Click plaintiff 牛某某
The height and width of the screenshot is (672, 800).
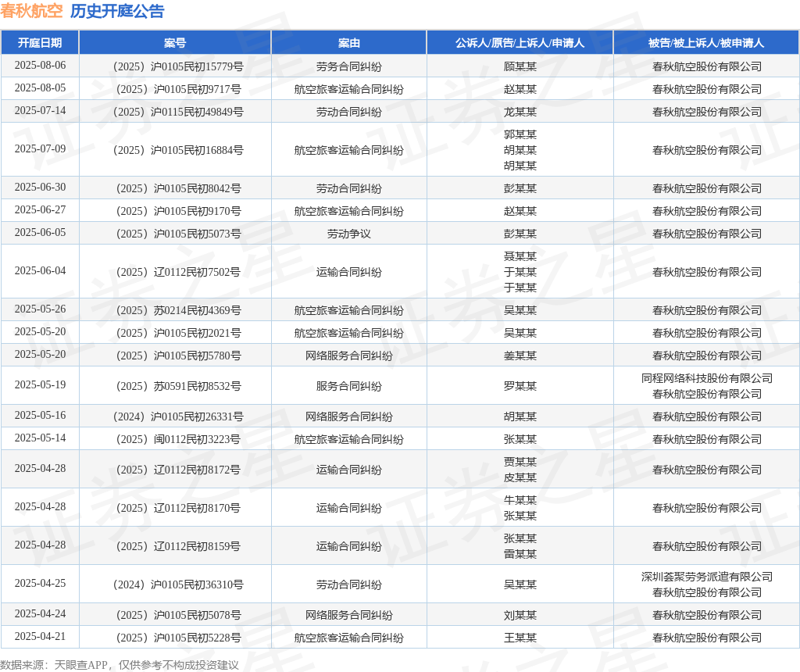tap(520, 500)
